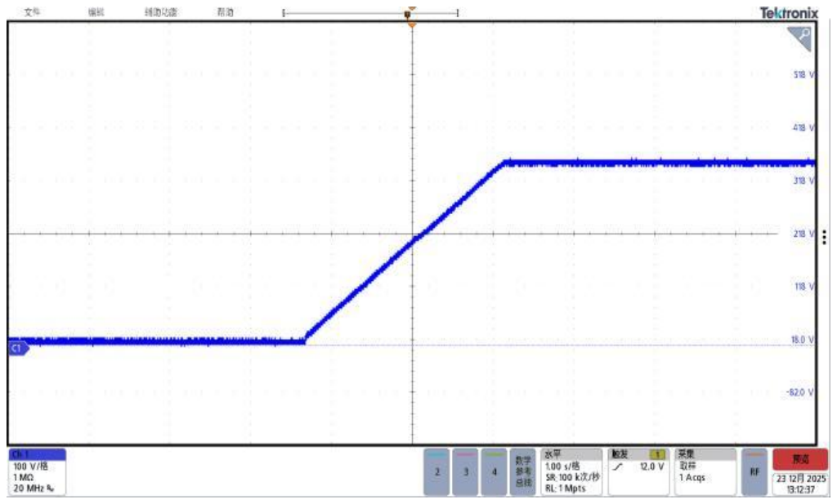The image size is (837, 504).
Task: Open the 采集 (Acquisition) settings badge
Action: pos(705,472)
